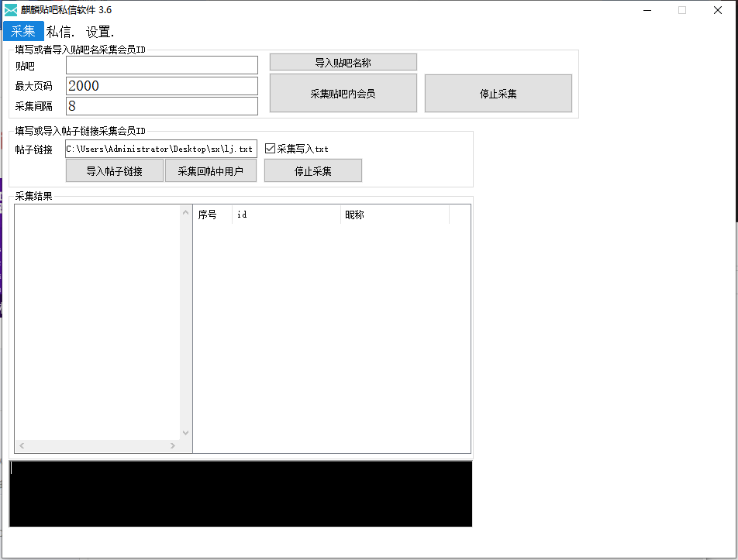Click inside the left 采集结果 list box
Viewport: 738px width, 560px height.
tap(98, 322)
